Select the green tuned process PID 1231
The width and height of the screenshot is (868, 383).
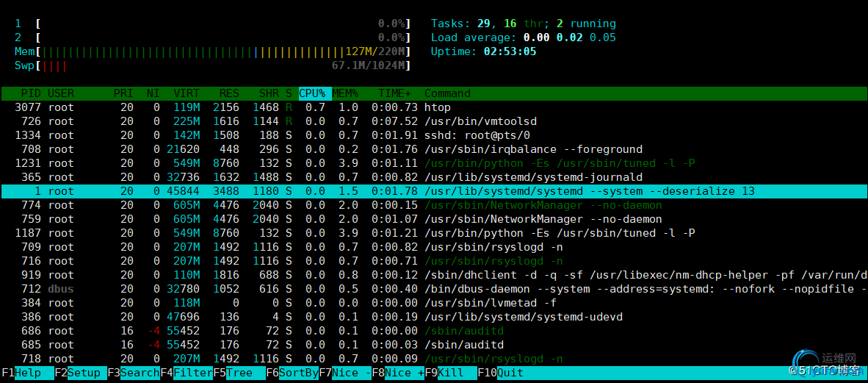[x=434, y=163]
